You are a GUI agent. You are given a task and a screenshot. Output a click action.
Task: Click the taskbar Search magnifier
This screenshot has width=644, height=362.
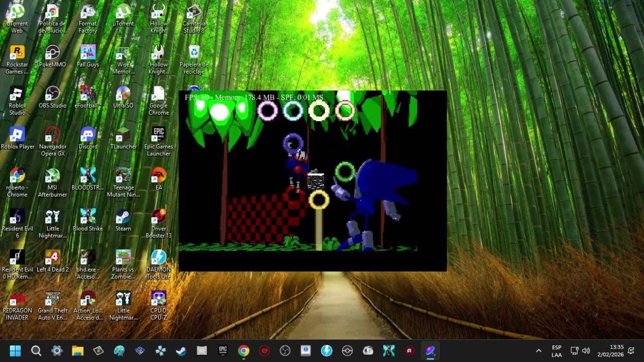tap(36, 350)
